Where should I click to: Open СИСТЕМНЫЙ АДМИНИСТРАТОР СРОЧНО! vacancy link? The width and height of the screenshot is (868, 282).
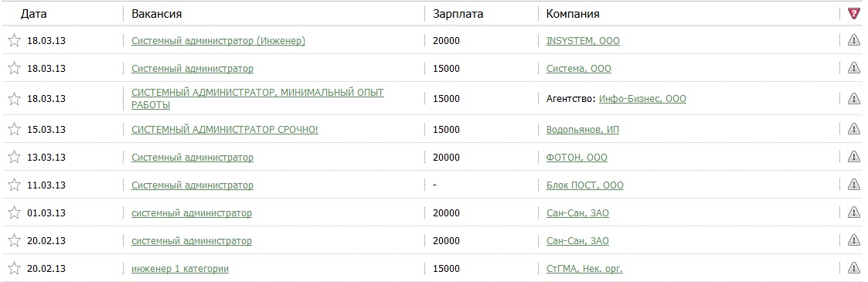coord(225,129)
